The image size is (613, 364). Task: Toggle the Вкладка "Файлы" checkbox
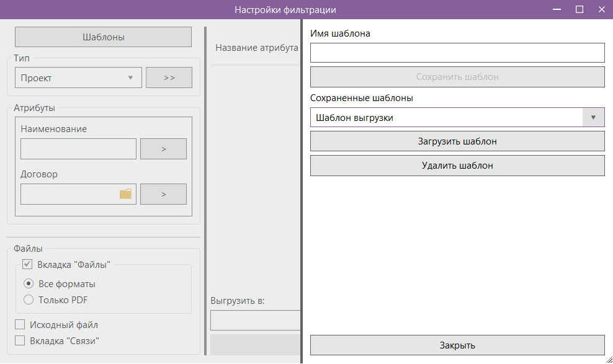coord(27,264)
